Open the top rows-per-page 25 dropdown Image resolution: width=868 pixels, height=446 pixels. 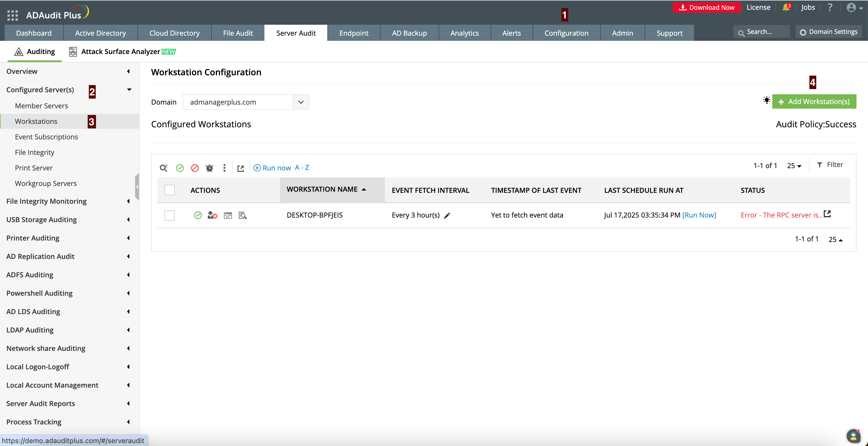[x=794, y=166]
